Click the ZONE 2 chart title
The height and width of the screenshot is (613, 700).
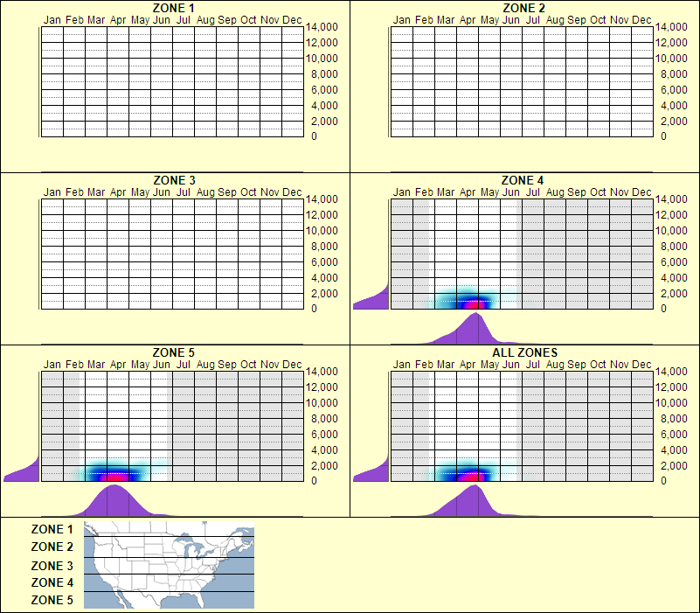click(x=523, y=8)
